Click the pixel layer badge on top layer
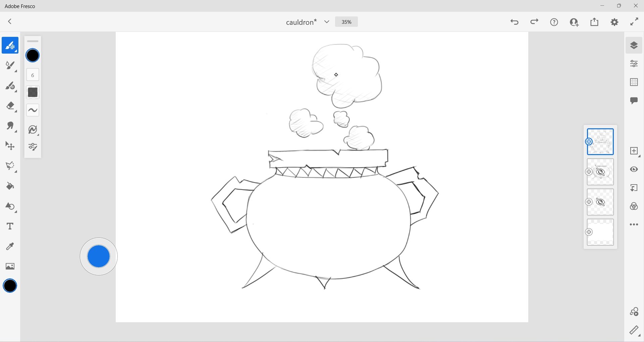 coord(589,142)
